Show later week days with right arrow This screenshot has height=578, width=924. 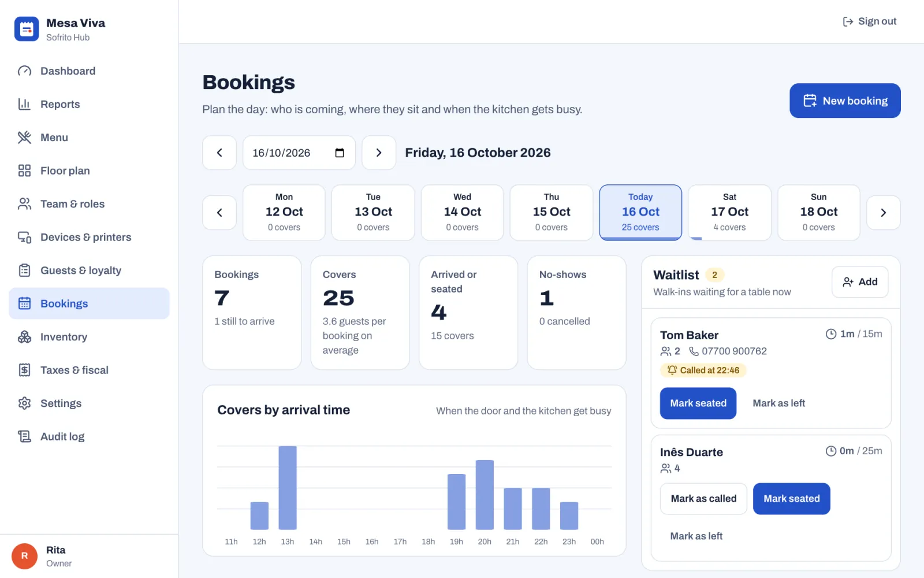(x=883, y=213)
